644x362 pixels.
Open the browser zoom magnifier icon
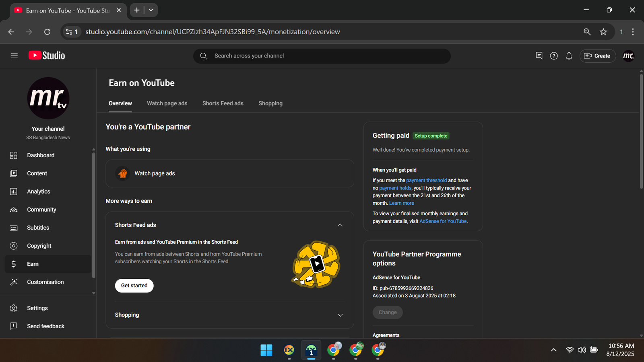click(x=587, y=32)
